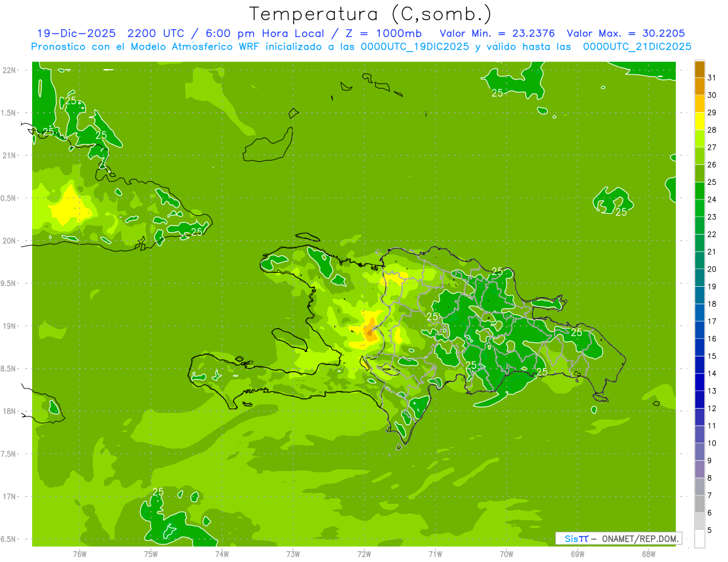Image resolution: width=728 pixels, height=562 pixels.
Task: Click the 'ONAMET/REP.DOM.' credit label
Action: click(640, 538)
